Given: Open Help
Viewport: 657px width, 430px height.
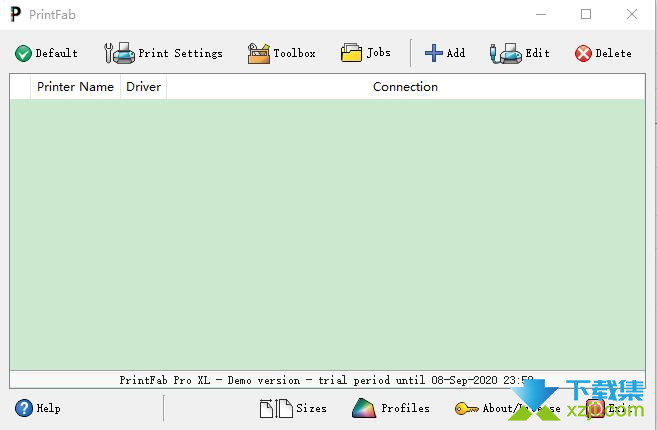Looking at the screenshot, I should click(x=38, y=408).
